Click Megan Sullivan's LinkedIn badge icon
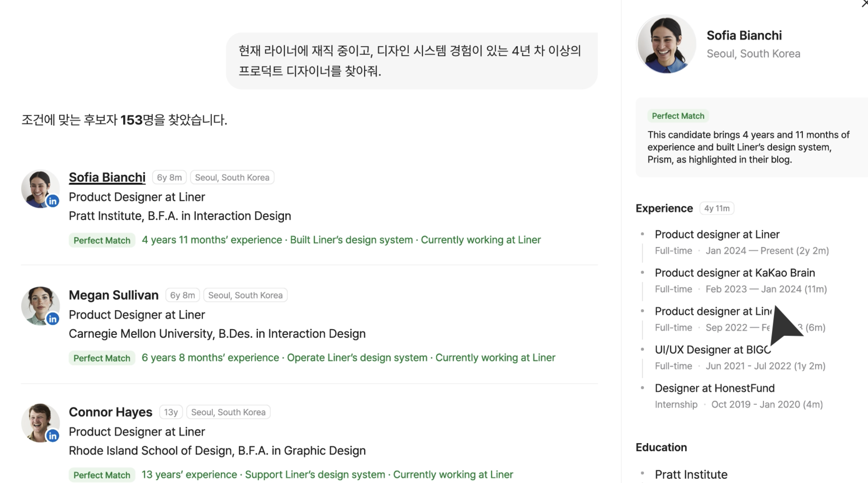Screen dimensions: 868x483 (52, 319)
